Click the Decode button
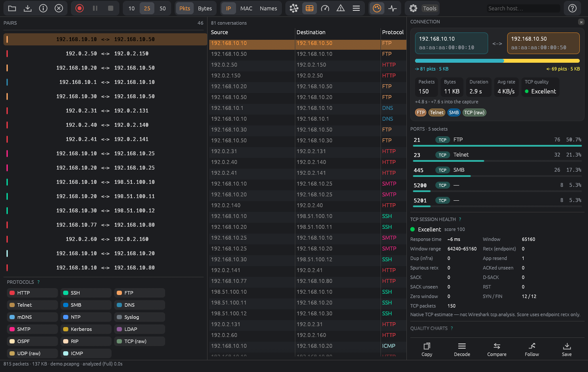Screen dimensions: 588x372 (462, 350)
